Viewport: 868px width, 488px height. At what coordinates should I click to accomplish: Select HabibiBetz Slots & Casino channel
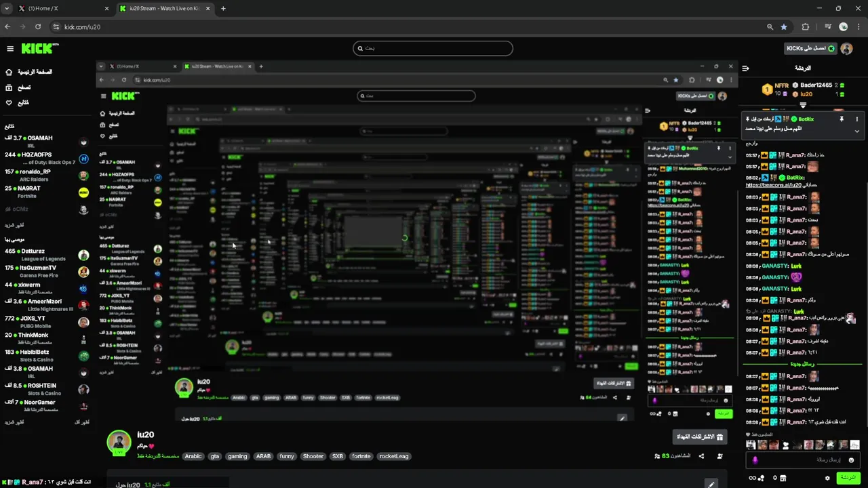(46, 356)
